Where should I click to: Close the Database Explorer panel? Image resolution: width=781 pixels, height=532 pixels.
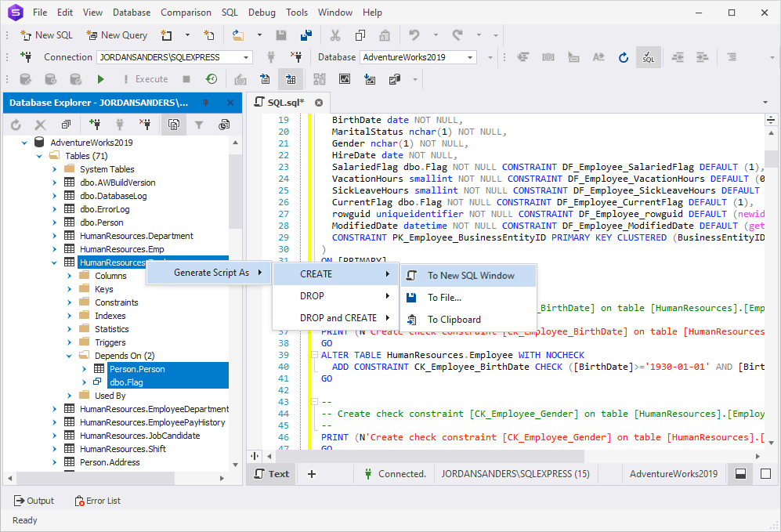(x=230, y=103)
